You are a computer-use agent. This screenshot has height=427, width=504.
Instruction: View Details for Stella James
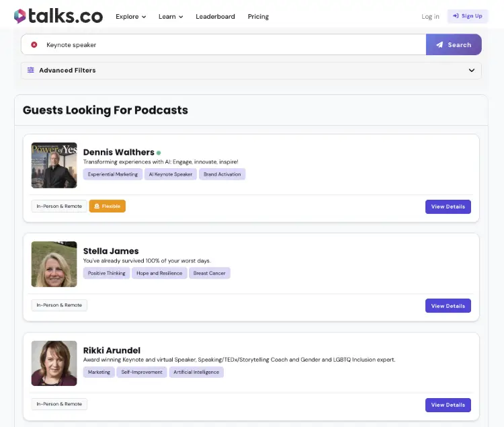[448, 306]
